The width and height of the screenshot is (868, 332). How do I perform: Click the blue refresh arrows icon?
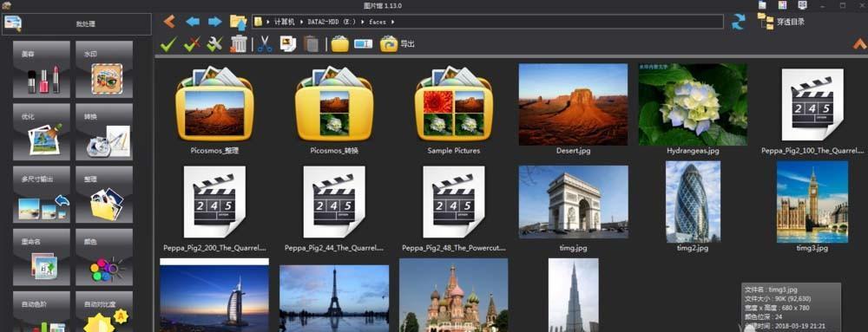click(x=739, y=22)
